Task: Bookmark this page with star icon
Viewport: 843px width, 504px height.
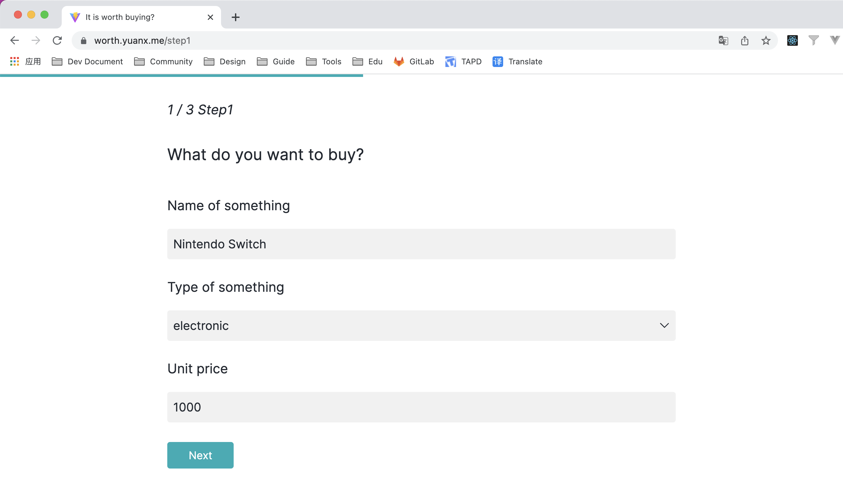Action: click(766, 41)
